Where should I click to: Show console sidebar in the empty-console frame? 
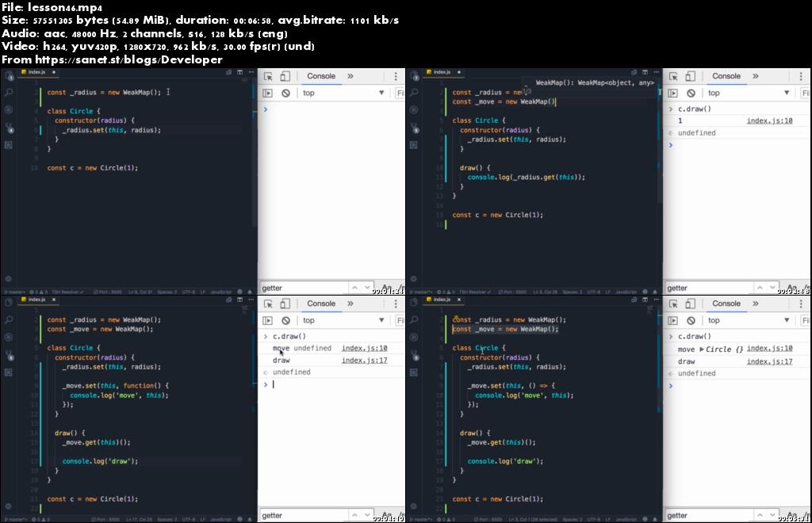click(x=267, y=94)
